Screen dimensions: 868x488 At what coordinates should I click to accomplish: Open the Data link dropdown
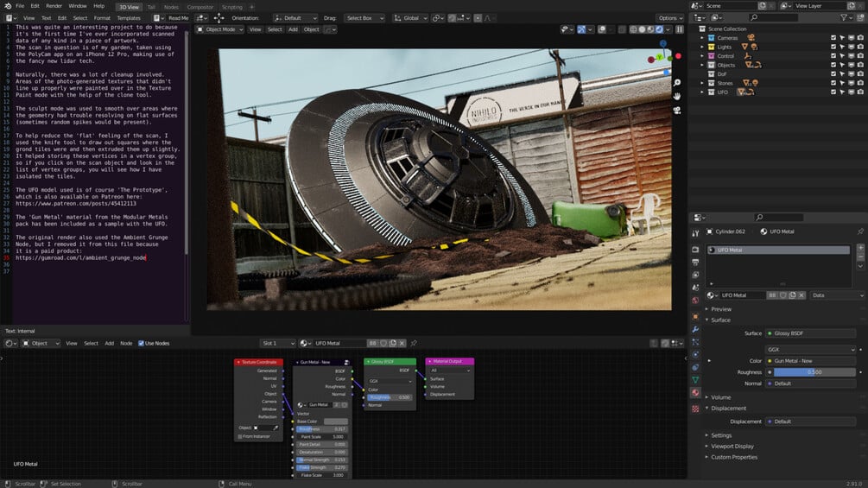pyautogui.click(x=837, y=295)
